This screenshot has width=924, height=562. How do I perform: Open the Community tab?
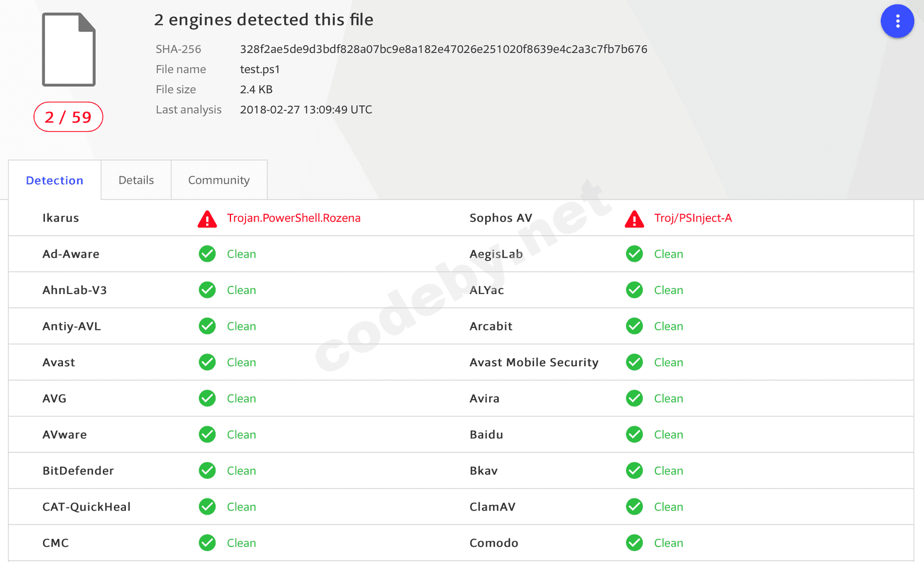219,180
